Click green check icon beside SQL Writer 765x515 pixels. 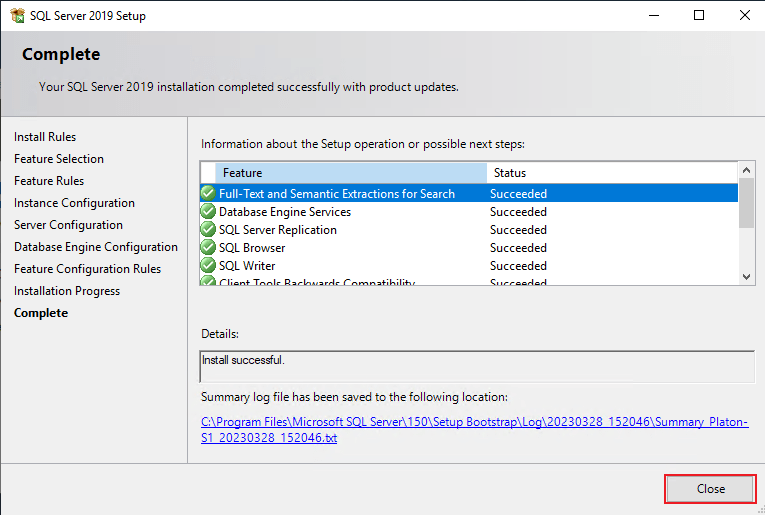208,266
